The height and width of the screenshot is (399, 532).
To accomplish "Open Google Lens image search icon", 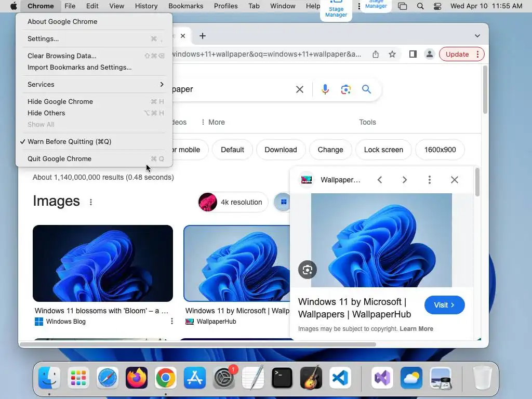I will tap(345, 89).
